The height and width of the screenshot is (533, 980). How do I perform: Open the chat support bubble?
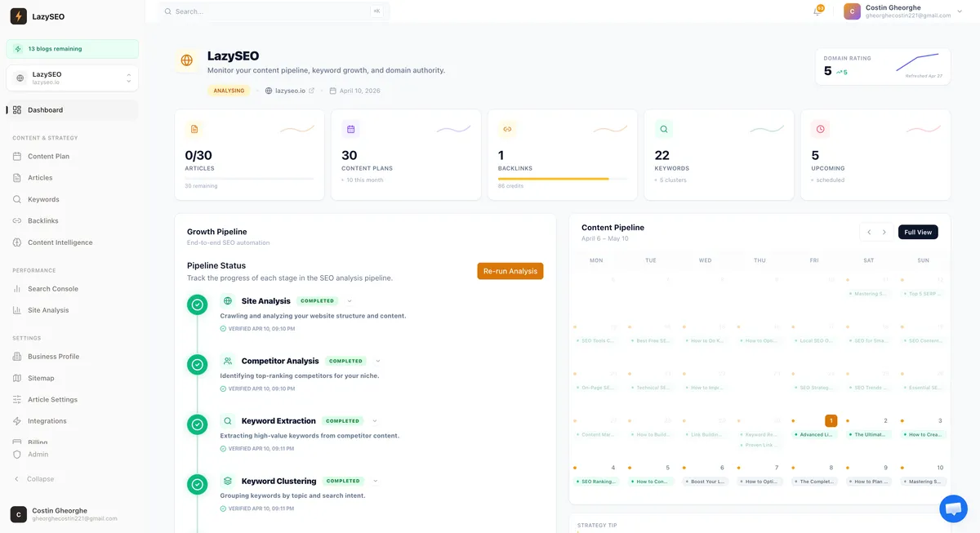pyautogui.click(x=953, y=509)
